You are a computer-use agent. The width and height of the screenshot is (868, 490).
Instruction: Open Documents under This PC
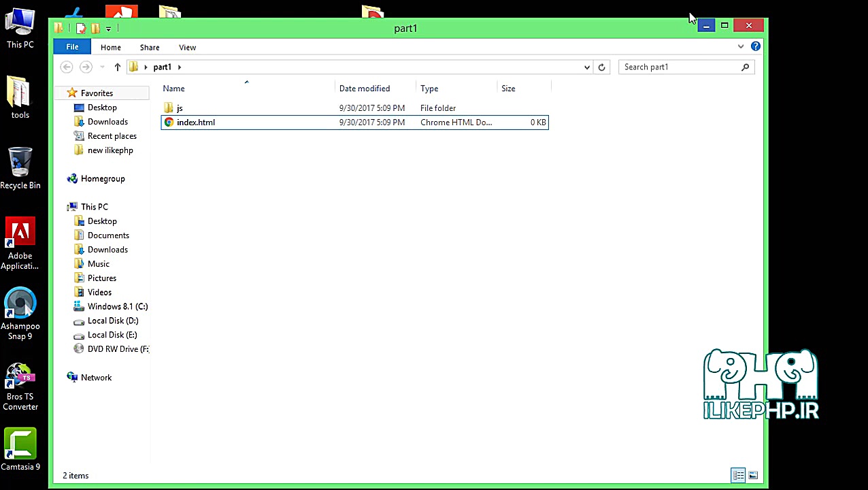pos(108,235)
